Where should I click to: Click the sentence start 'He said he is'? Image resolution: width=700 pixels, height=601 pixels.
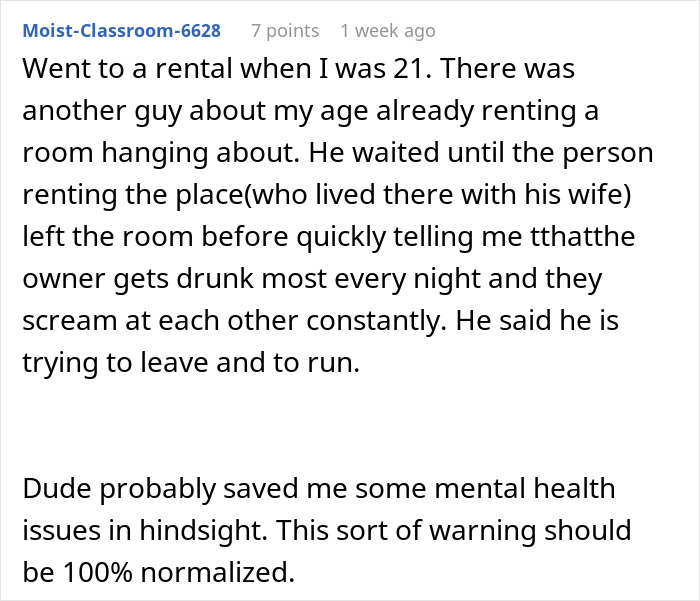pyautogui.click(x=537, y=321)
